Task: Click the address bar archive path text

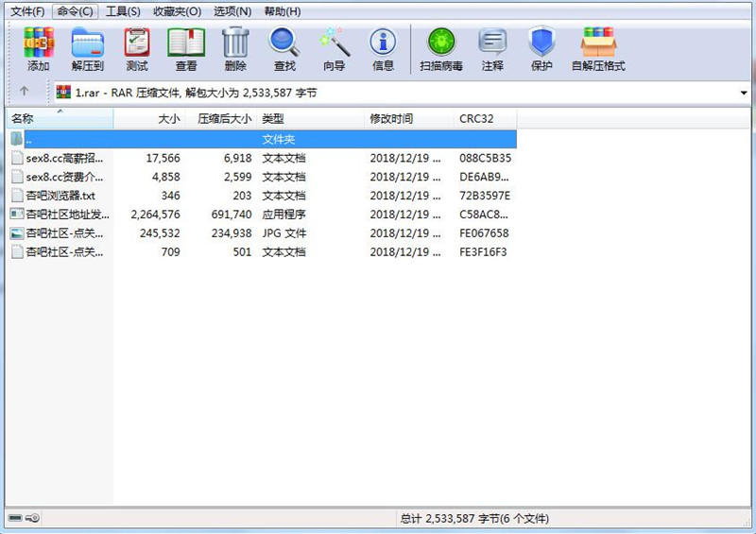Action: [x=197, y=93]
